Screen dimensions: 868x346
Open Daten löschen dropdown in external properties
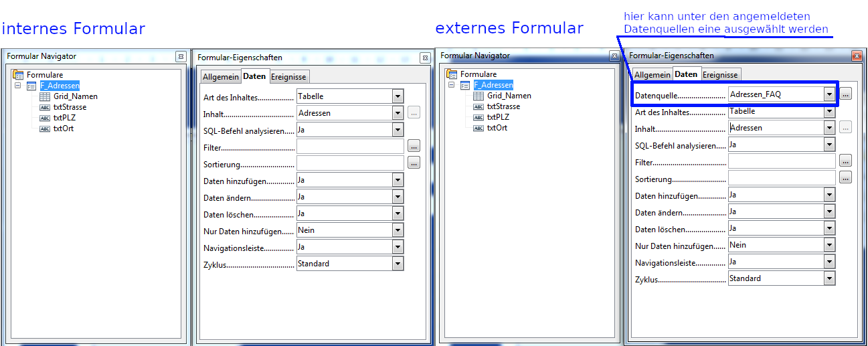830,228
